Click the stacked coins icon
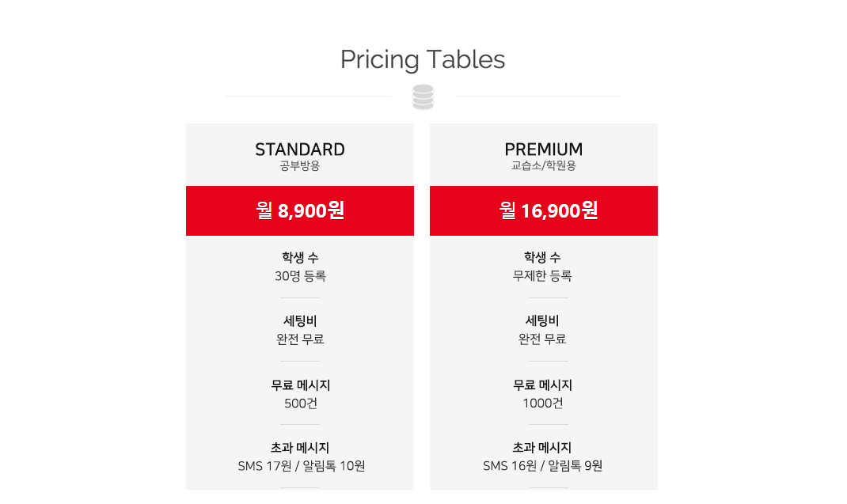Image resolution: width=847 pixels, height=504 pixels. 423,97
